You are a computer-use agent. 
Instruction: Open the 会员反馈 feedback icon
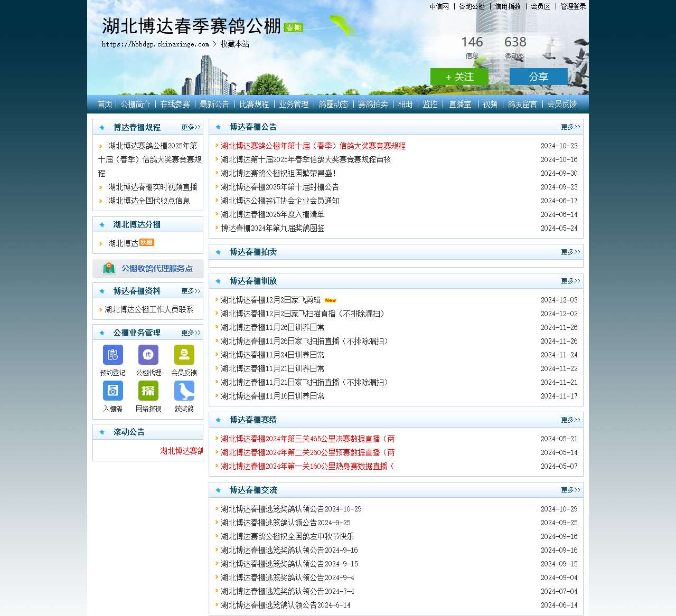pyautogui.click(x=184, y=355)
